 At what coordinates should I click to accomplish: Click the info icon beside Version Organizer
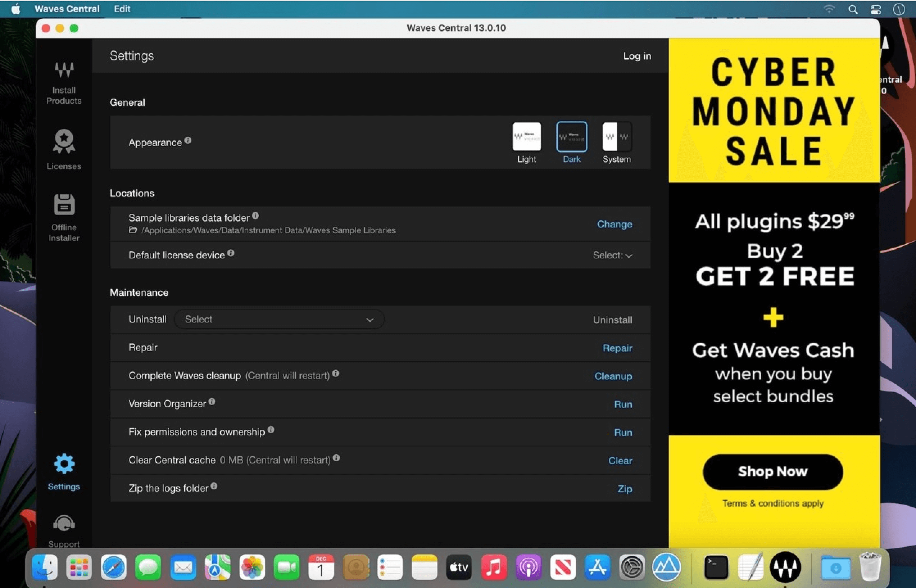212,402
